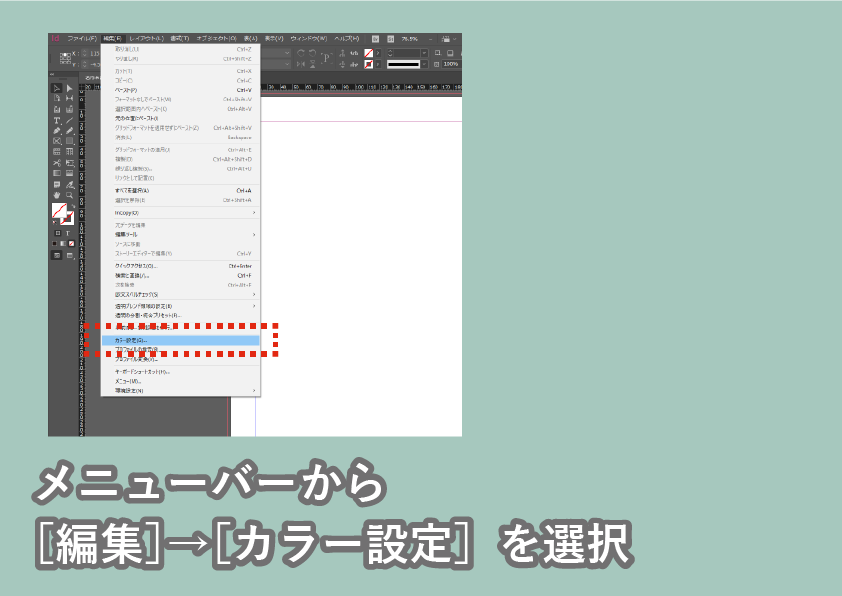
Task: Select the Rectangle tool
Action: click(x=69, y=141)
